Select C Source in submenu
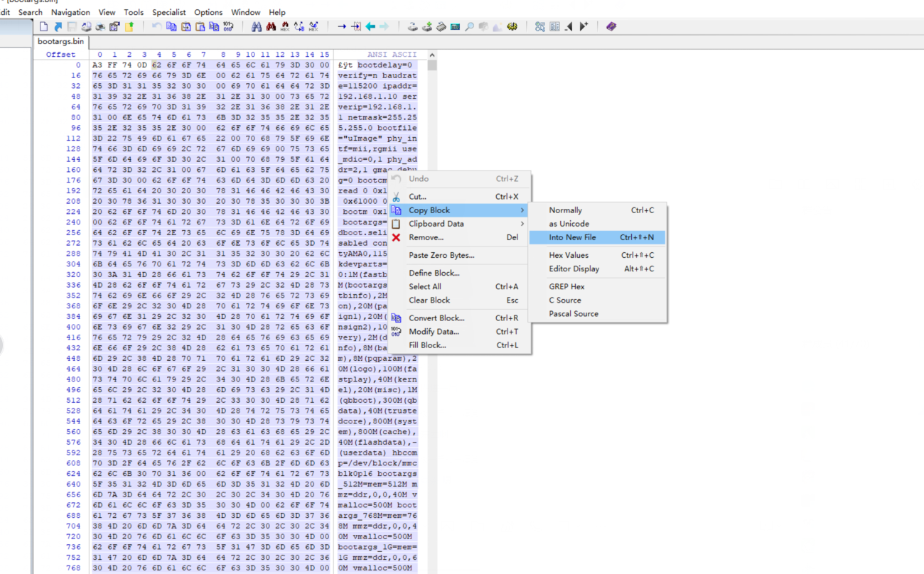This screenshot has width=924, height=574. 597,300
